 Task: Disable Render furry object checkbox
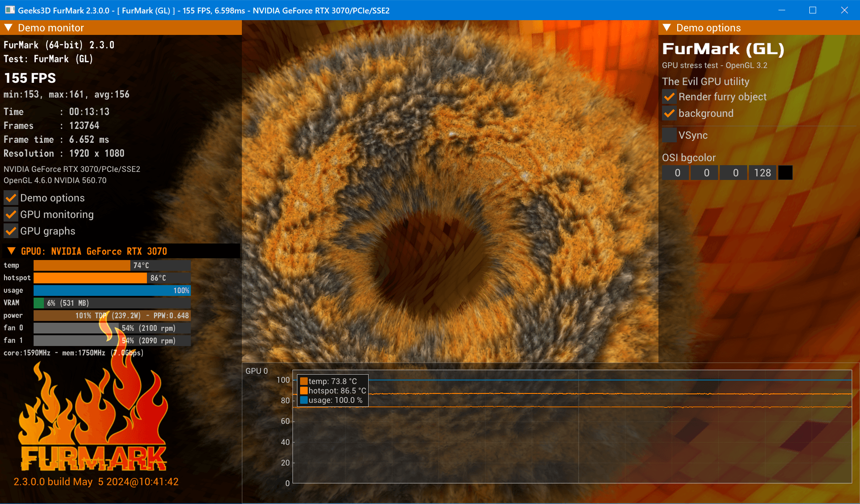pos(669,97)
